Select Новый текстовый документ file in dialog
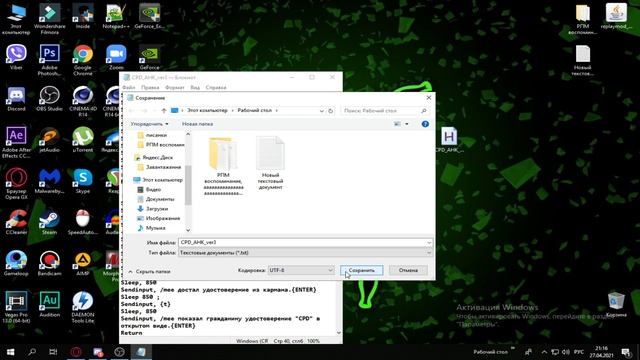The width and height of the screenshot is (640, 360). tap(270, 163)
